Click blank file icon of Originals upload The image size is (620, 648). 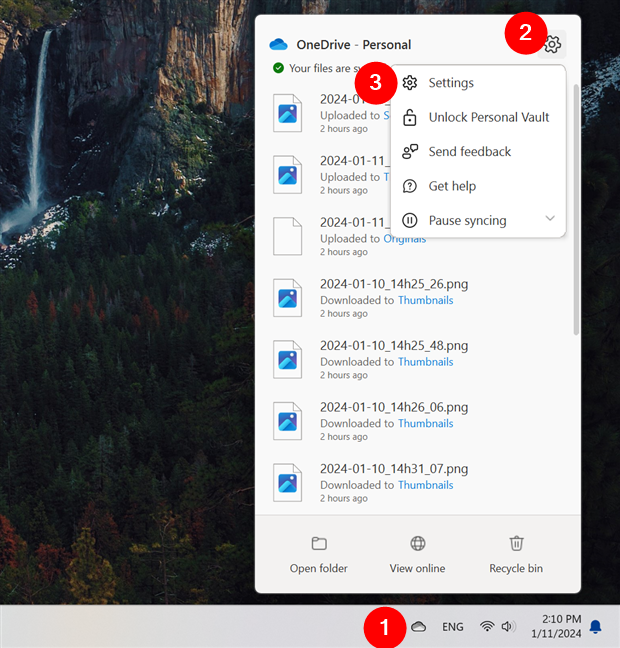point(287,236)
